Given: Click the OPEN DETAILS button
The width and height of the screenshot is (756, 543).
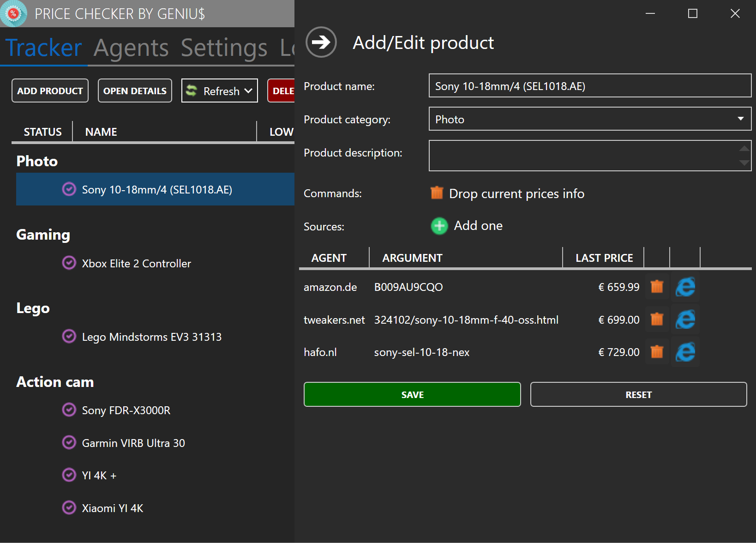Looking at the screenshot, I should pos(135,90).
